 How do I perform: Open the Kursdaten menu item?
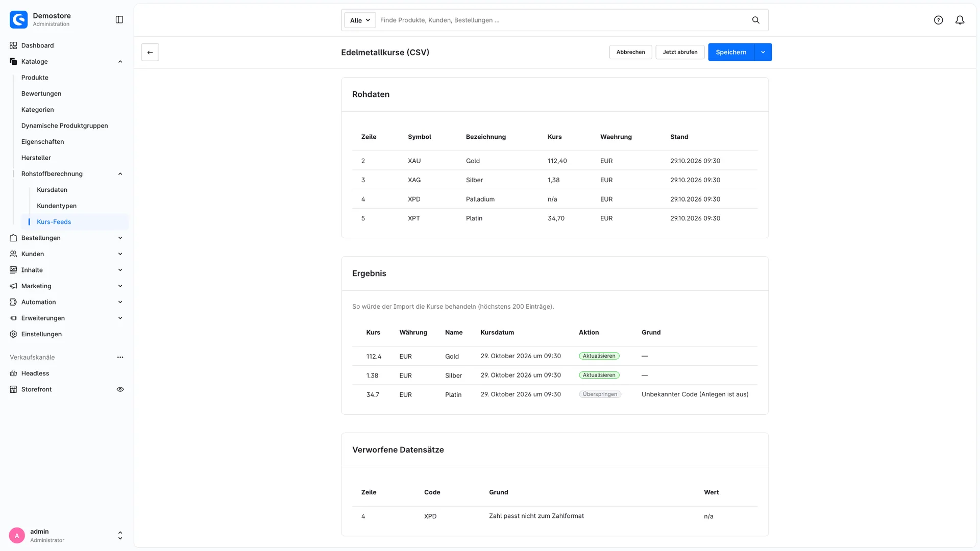(x=52, y=190)
